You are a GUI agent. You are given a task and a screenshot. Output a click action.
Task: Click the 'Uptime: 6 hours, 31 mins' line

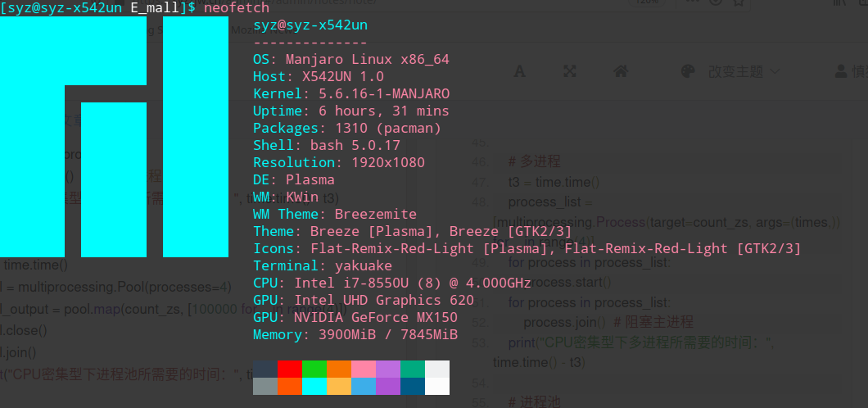[x=351, y=111]
